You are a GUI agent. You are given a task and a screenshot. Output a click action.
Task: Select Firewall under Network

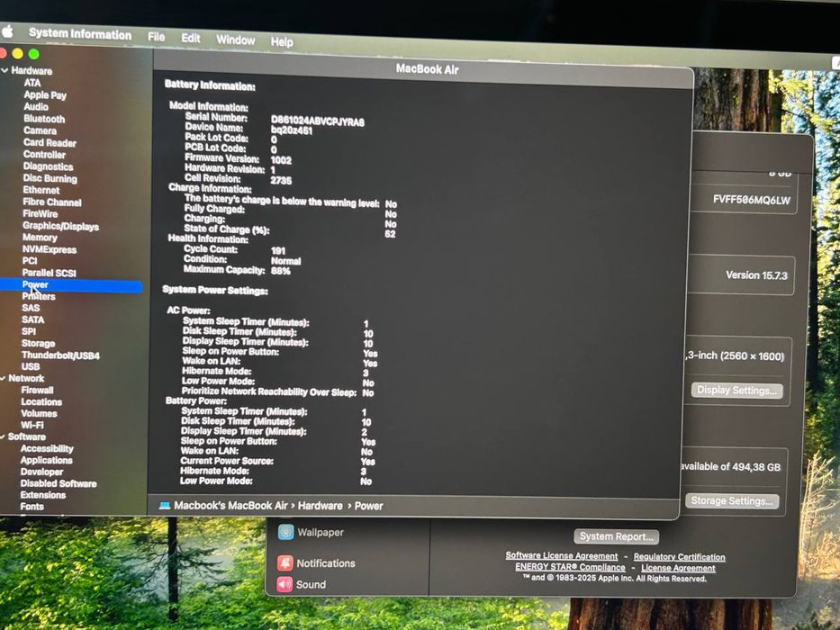click(37, 391)
